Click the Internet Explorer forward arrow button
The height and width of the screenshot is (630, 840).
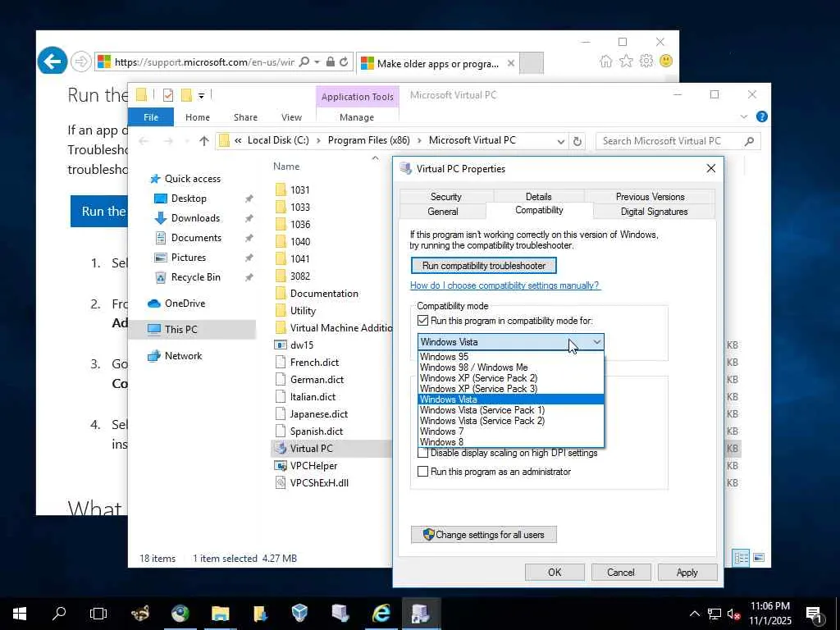click(81, 62)
